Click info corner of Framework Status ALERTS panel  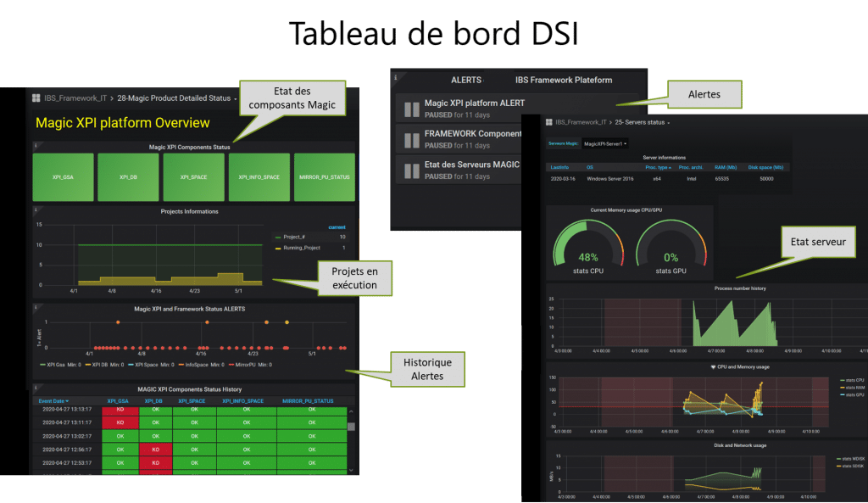(36, 307)
